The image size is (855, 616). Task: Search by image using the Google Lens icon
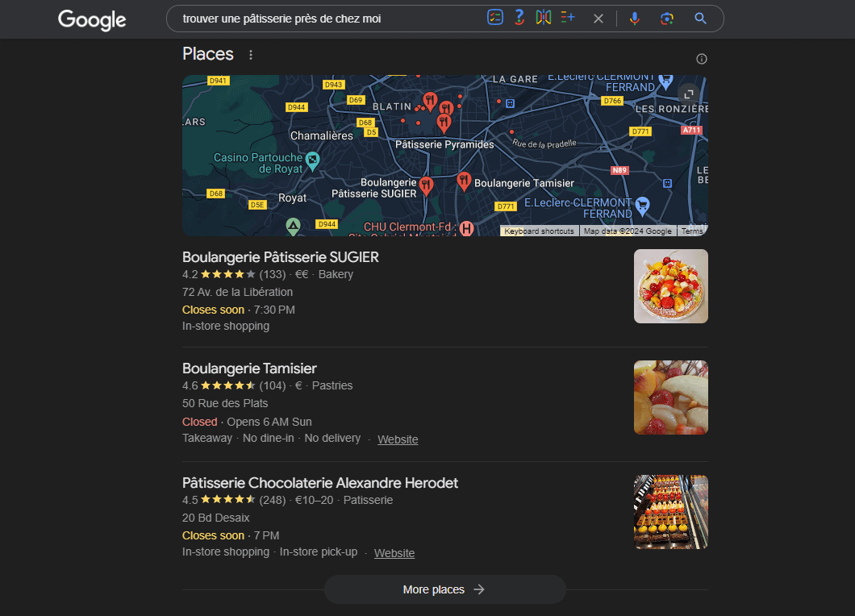pyautogui.click(x=667, y=17)
